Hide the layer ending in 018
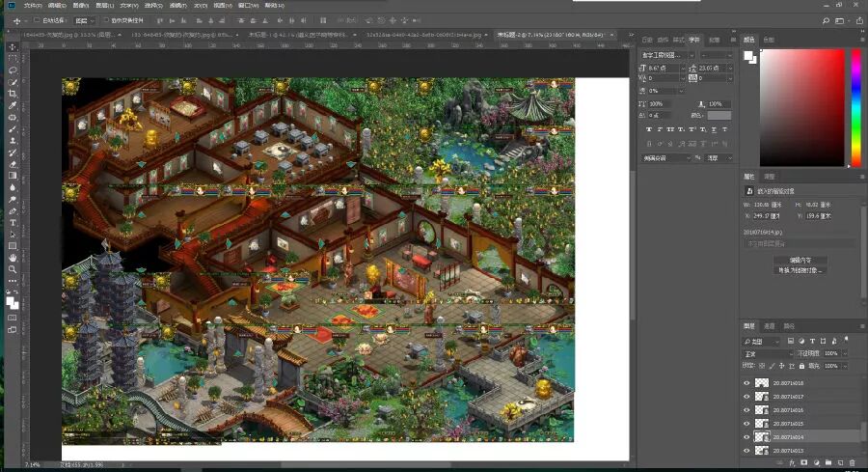This screenshot has width=868, height=472. pyautogui.click(x=746, y=383)
